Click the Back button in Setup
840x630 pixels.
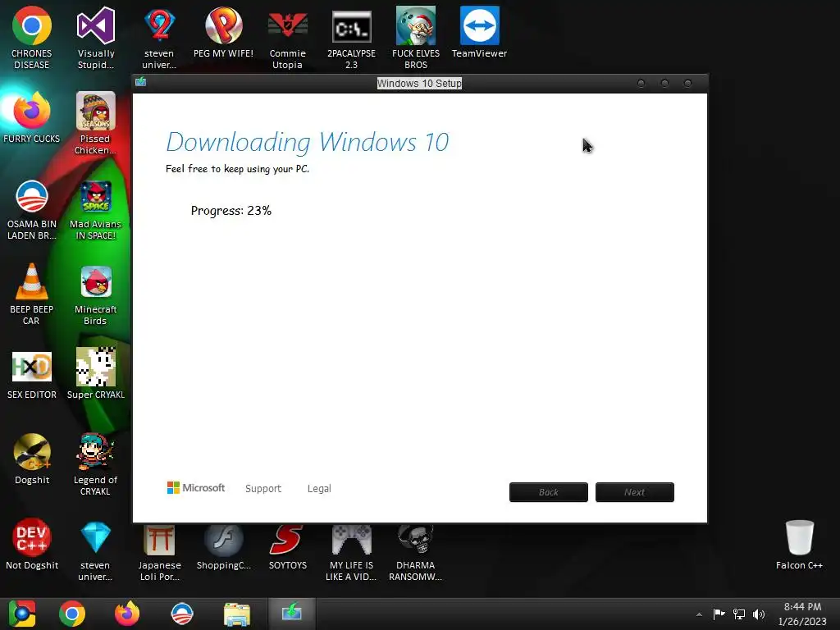[x=549, y=492]
